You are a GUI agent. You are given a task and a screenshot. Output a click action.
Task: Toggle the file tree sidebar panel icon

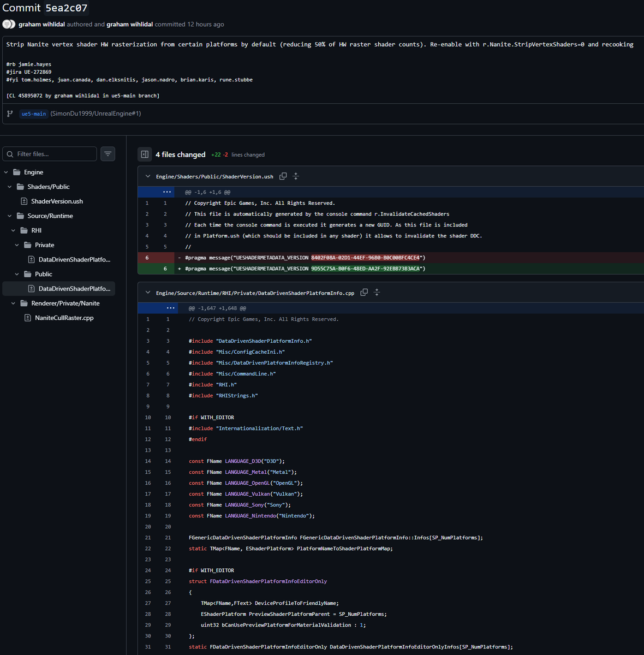pos(145,154)
